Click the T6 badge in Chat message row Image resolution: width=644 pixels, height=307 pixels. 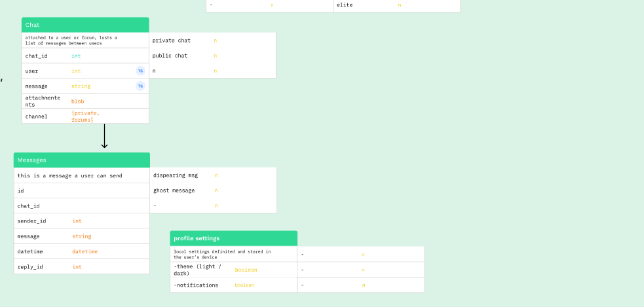pyautogui.click(x=140, y=86)
